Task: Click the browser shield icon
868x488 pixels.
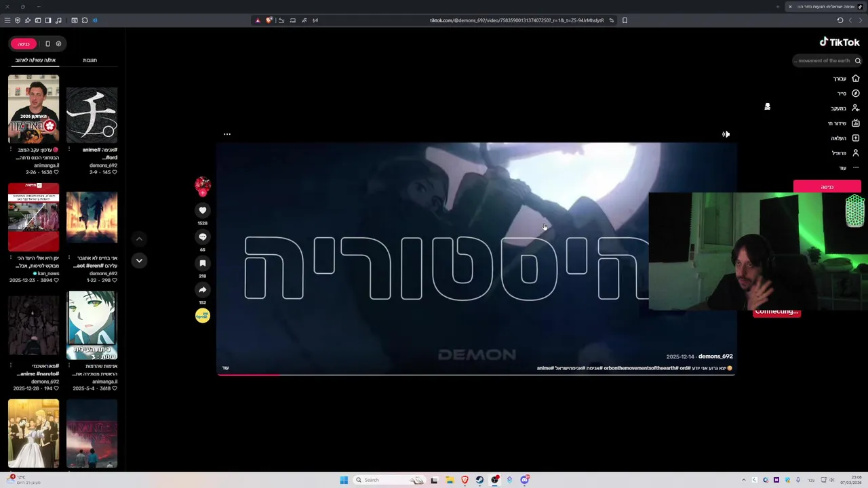Action: pos(18,20)
